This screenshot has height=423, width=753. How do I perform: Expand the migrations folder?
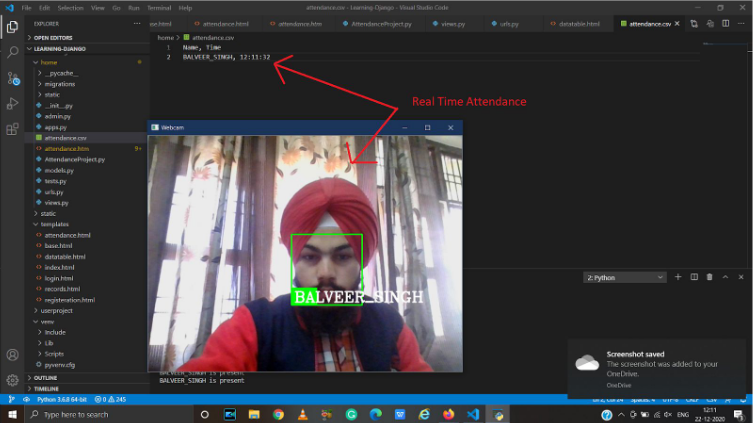click(61, 84)
